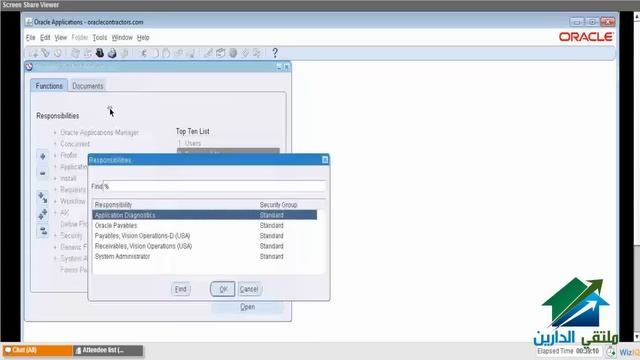Click the Edit Field toolbar icon
The height and width of the screenshot is (360, 640).
209,53
